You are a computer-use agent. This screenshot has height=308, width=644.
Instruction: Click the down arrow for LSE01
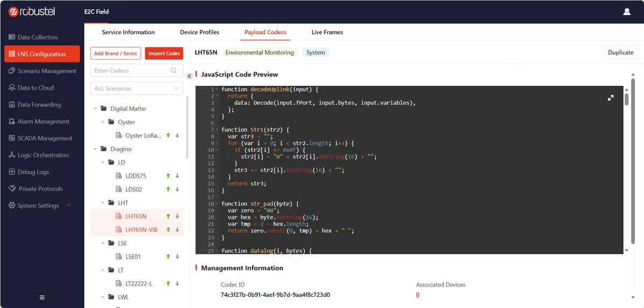pyautogui.click(x=177, y=256)
